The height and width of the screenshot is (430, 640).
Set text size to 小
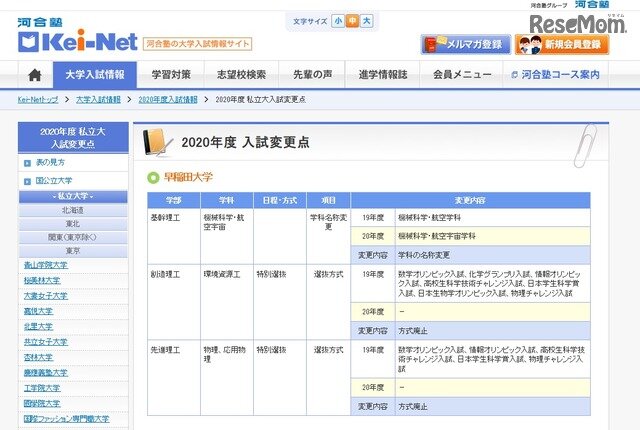338,21
